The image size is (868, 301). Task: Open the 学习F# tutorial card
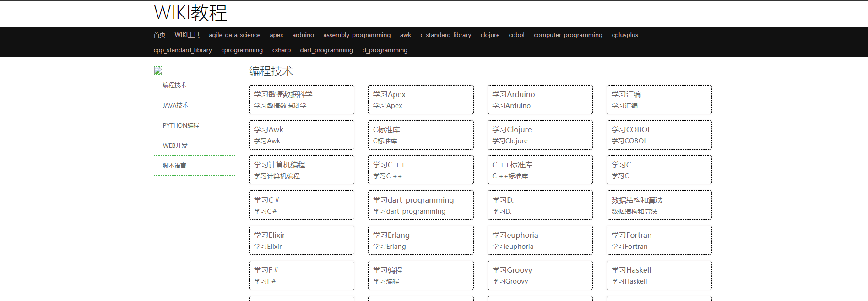302,275
